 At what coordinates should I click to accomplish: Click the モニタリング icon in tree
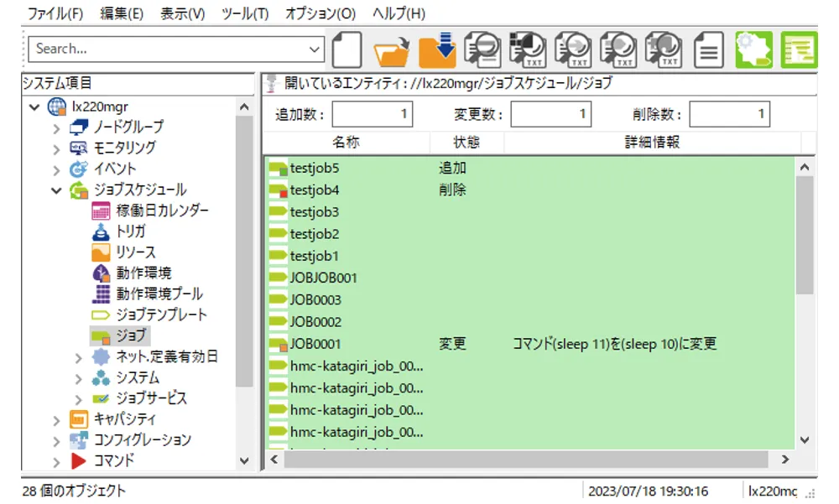pyautogui.click(x=79, y=148)
